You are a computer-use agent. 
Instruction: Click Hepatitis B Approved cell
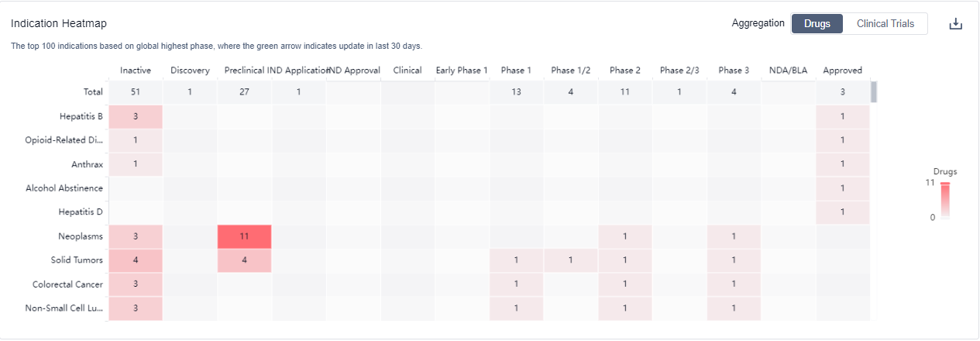842,116
